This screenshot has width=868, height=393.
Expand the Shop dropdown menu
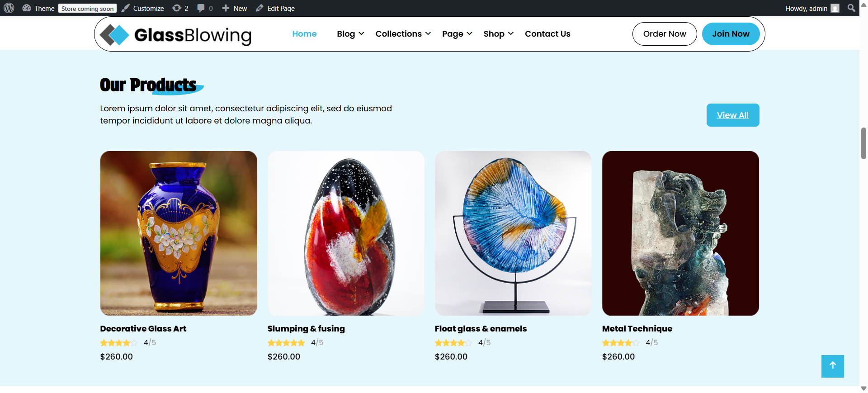click(x=498, y=34)
